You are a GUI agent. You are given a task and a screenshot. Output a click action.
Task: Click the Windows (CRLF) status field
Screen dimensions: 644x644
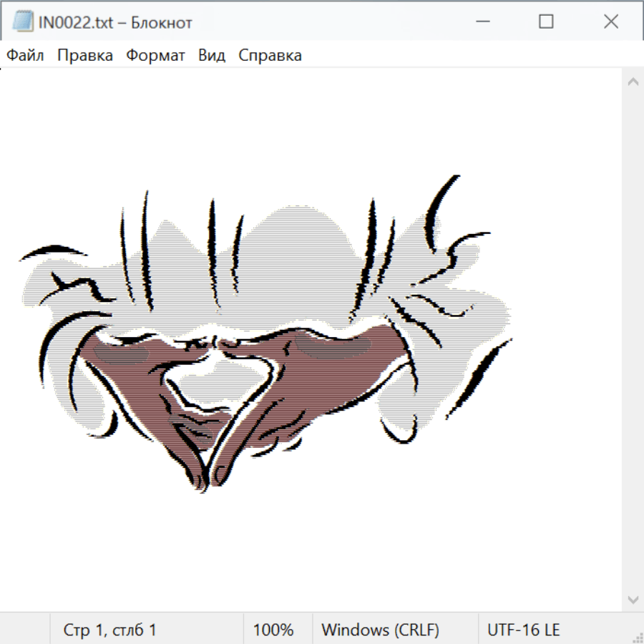pos(380,630)
